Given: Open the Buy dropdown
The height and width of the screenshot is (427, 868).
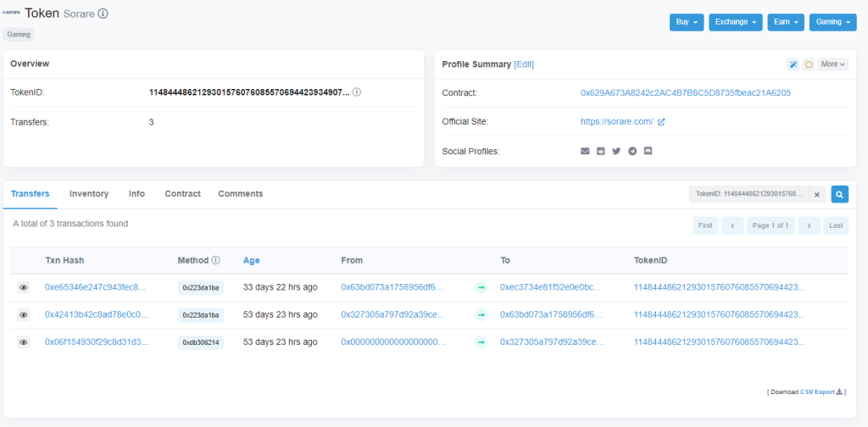Looking at the screenshot, I should (687, 22).
